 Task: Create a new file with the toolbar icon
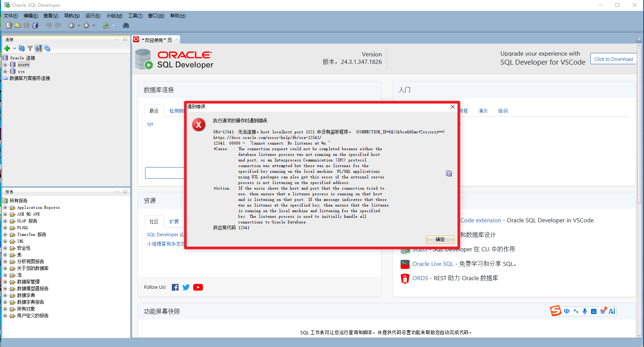9,25
